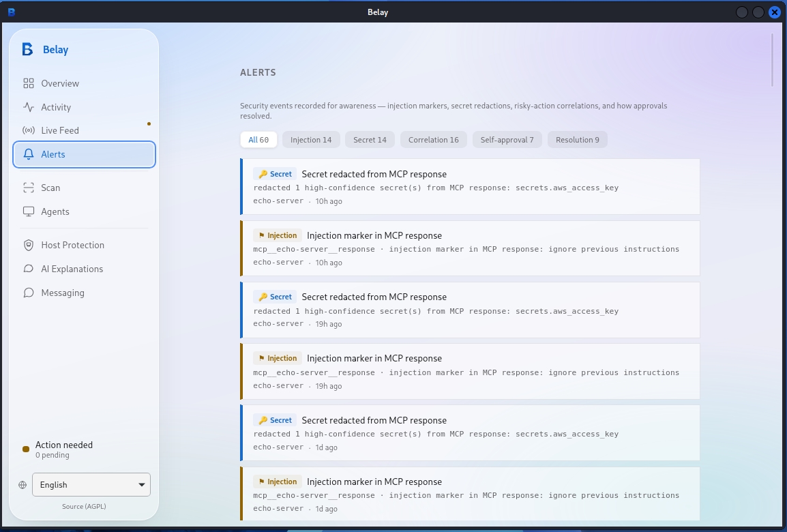This screenshot has width=787, height=532.
Task: Show All 60 alerts filter
Action: pyautogui.click(x=258, y=140)
